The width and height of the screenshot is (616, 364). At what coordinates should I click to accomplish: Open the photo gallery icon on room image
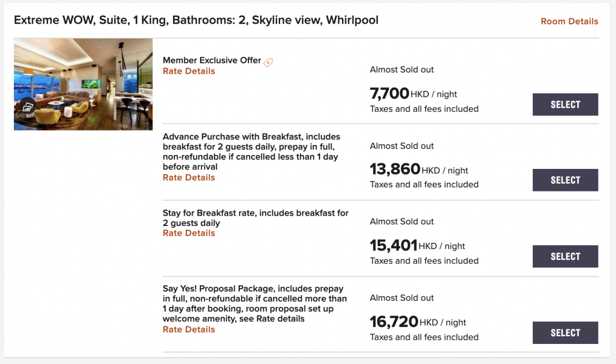(28, 107)
